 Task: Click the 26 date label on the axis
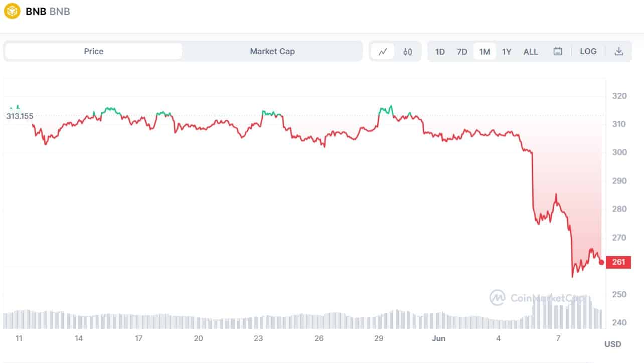coord(319,338)
